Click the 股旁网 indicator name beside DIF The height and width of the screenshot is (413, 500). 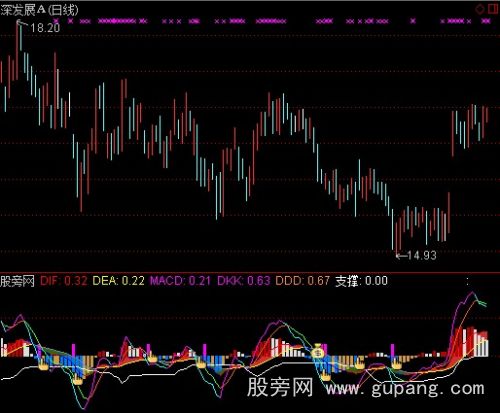(x=17, y=281)
